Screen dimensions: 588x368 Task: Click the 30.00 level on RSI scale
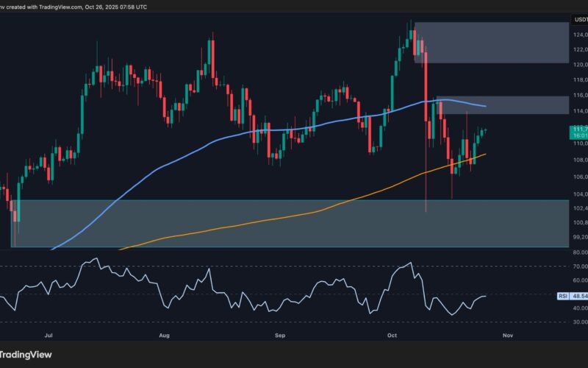click(578, 322)
